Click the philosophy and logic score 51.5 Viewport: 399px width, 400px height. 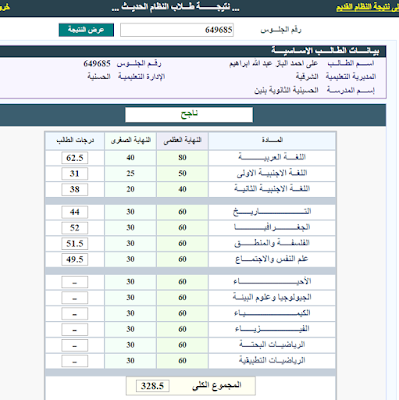(75, 243)
